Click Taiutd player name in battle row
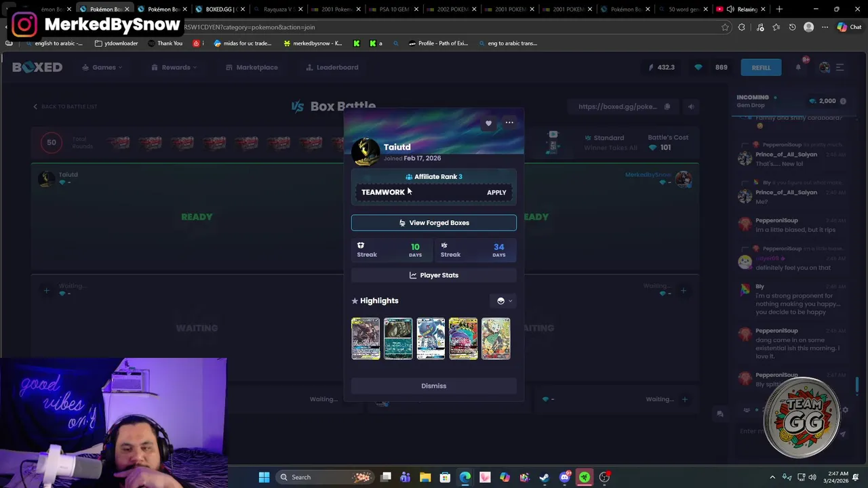Image resolution: width=868 pixels, height=488 pixels. click(x=68, y=175)
